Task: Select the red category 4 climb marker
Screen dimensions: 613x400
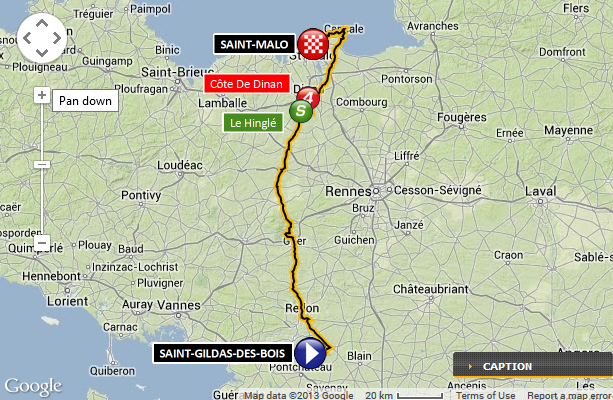Action: pyautogui.click(x=308, y=97)
